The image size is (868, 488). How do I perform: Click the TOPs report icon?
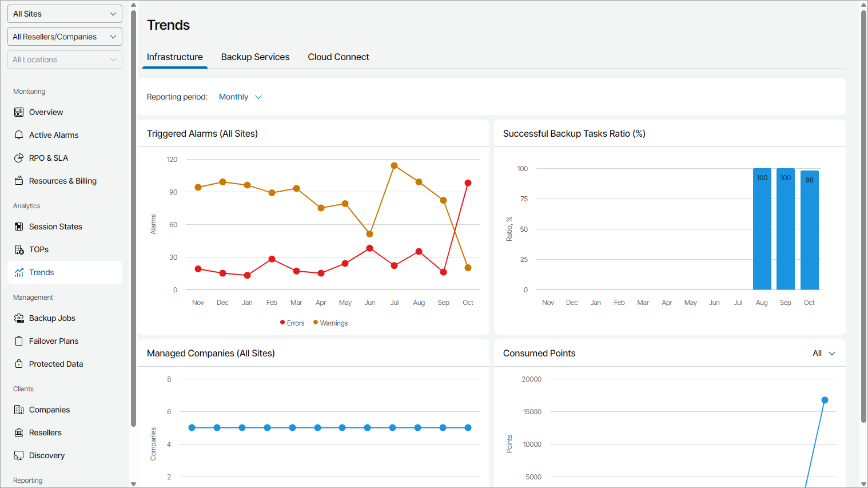(x=19, y=249)
